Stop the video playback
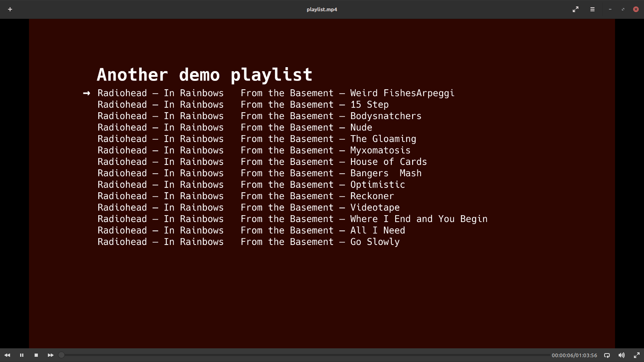The image size is (644, 362). coord(36,355)
